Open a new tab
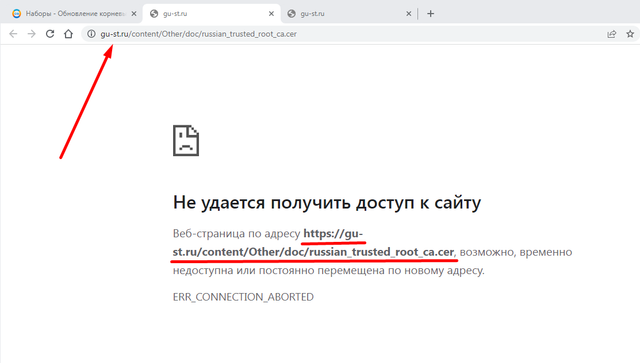 coord(430,13)
